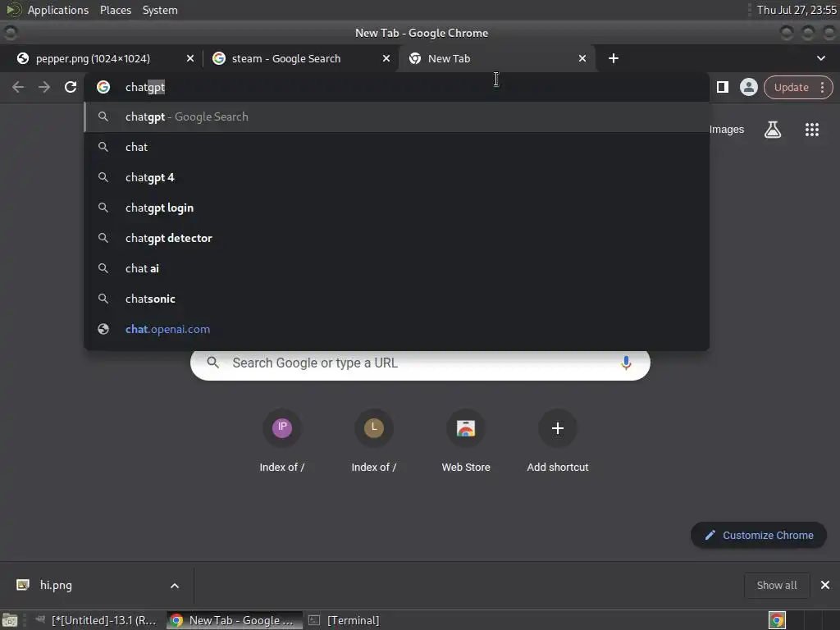Pick the 'chat ai' suggestion
The image size is (840, 630).
pyautogui.click(x=396, y=268)
